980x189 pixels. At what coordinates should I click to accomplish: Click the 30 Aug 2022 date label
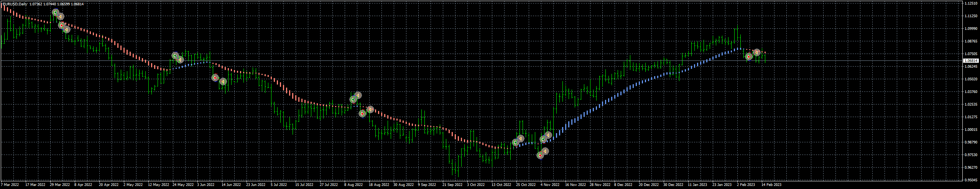[x=403, y=185]
